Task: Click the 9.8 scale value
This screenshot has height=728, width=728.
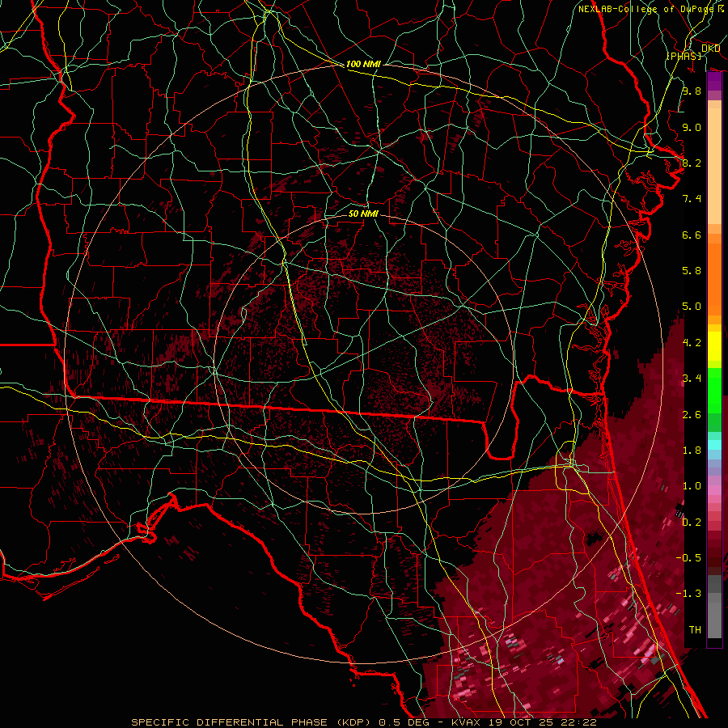Action: coord(692,91)
